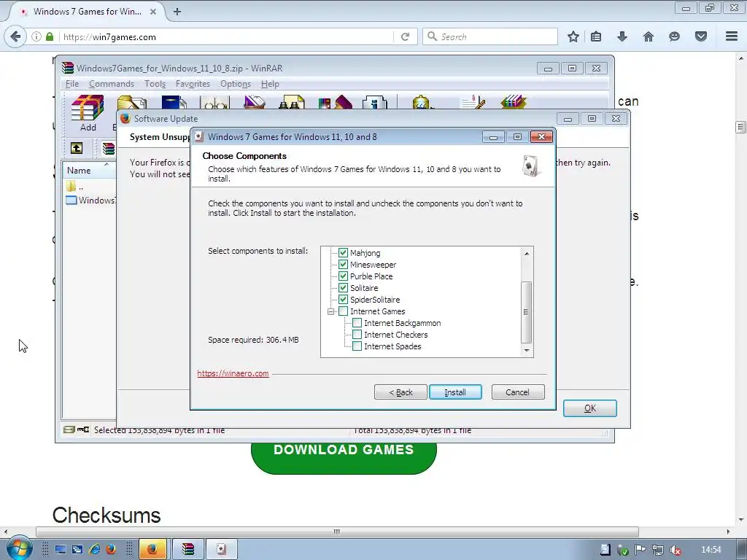The image size is (747, 560).
Task: Select the Windows 7 Games browser tab
Action: pos(88,12)
